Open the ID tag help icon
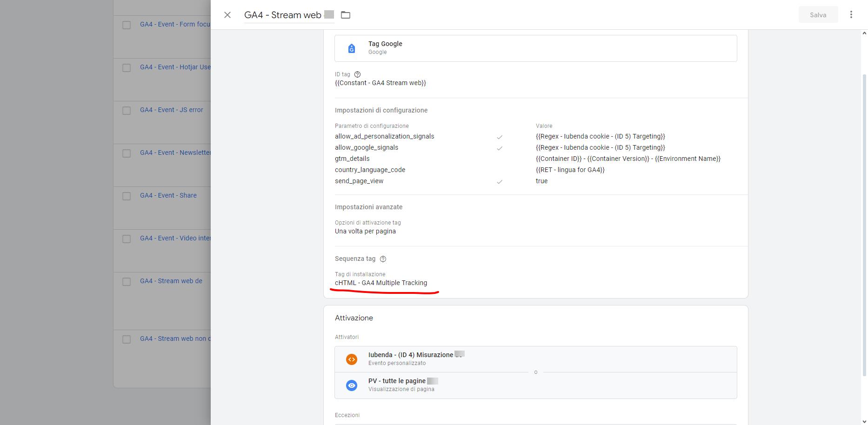This screenshot has height=425, width=868. click(357, 74)
